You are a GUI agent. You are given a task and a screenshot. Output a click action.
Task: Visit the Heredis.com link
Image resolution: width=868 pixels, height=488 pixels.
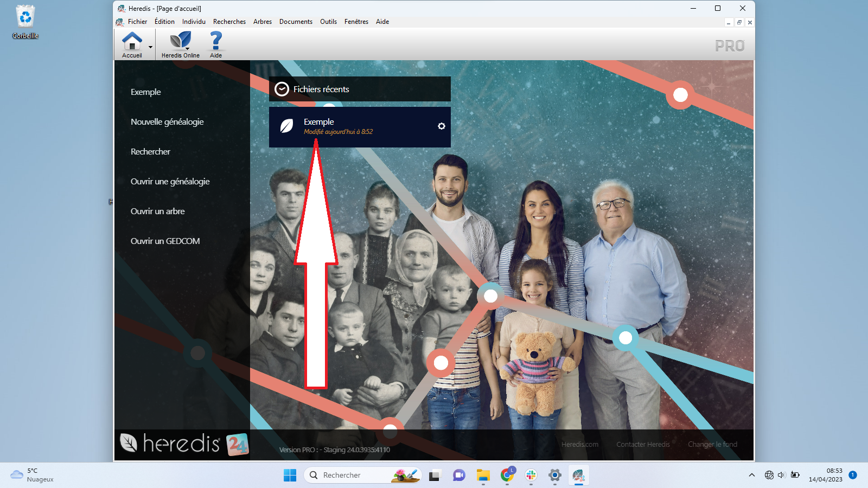click(580, 445)
